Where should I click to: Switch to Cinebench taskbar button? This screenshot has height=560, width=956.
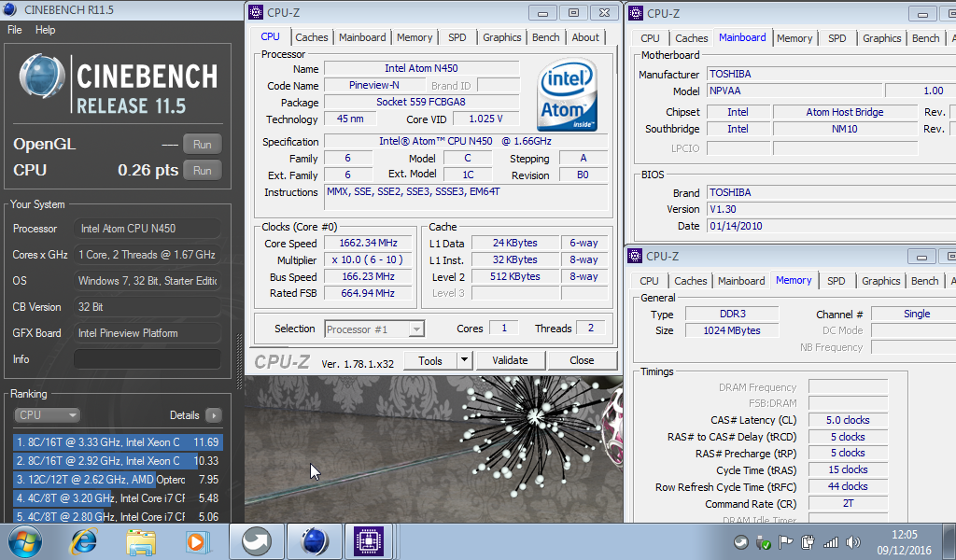(x=315, y=541)
